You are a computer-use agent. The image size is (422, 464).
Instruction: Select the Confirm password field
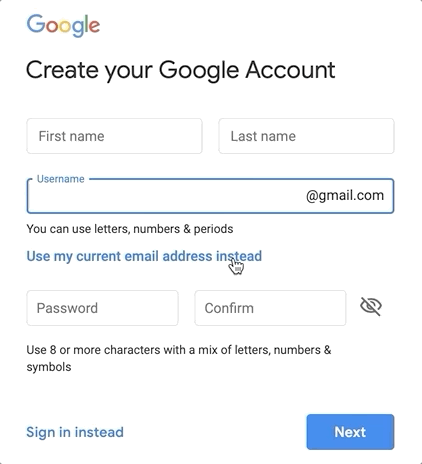tap(270, 308)
